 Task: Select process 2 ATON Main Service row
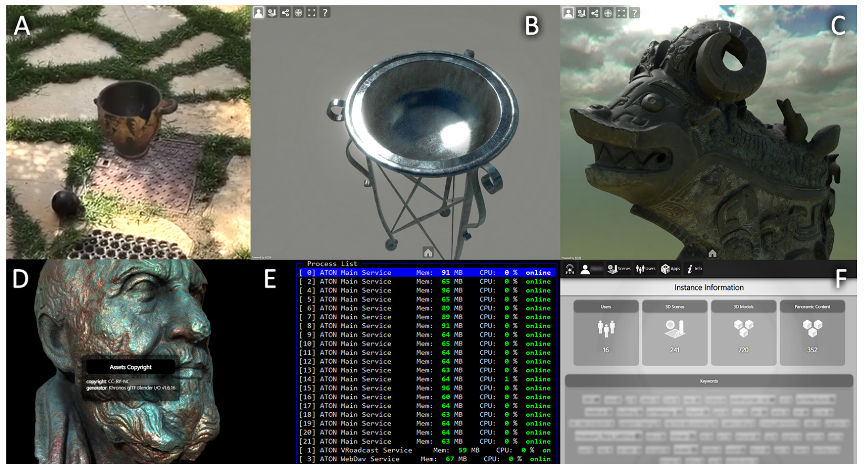426,281
